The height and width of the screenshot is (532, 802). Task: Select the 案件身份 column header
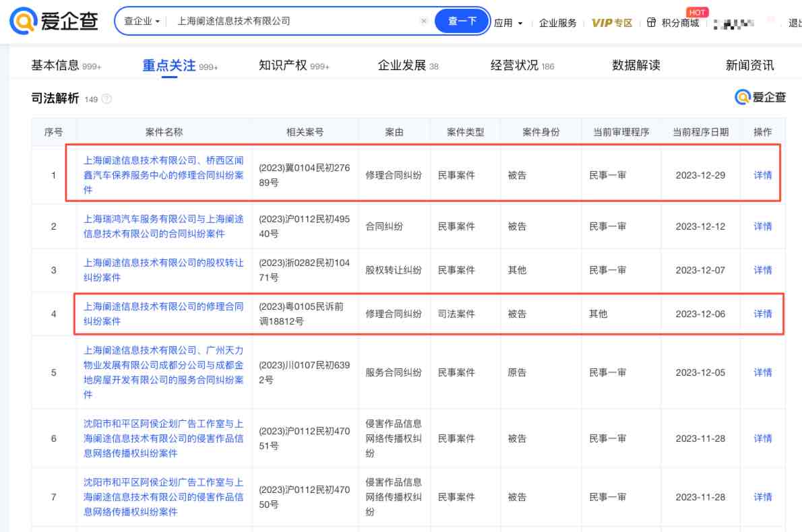[541, 133]
